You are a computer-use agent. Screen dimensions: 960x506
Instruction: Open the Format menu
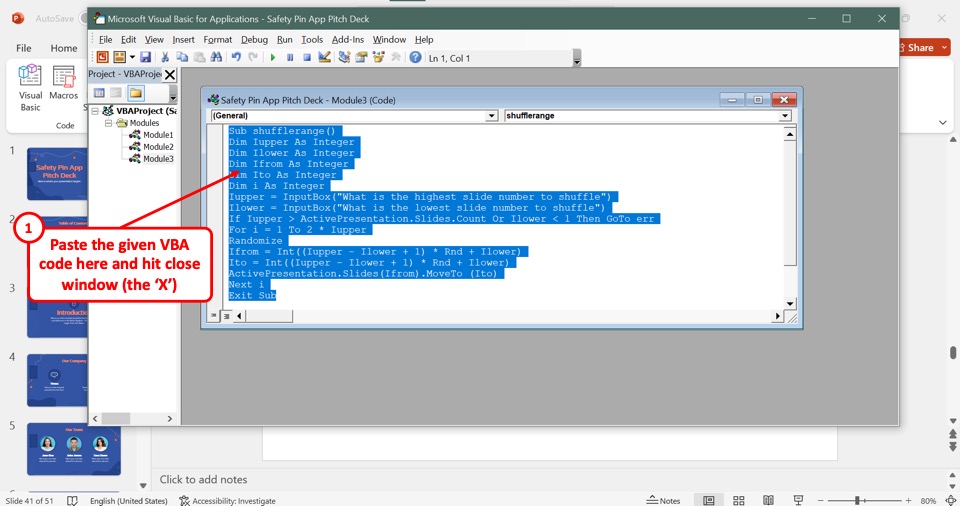tap(217, 39)
